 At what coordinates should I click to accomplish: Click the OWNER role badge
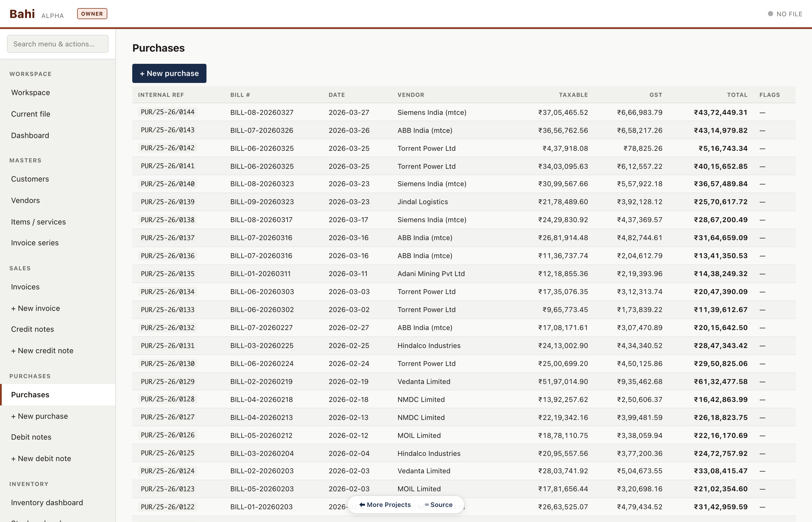click(x=92, y=14)
